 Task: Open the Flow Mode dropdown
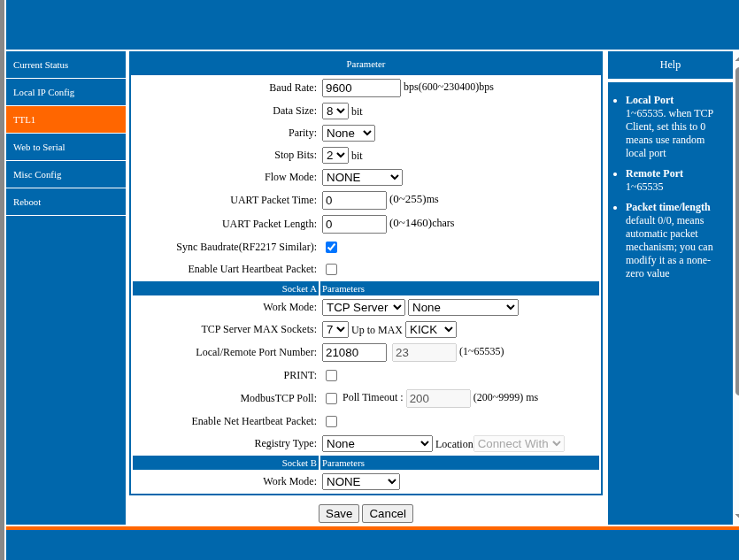coord(362,177)
